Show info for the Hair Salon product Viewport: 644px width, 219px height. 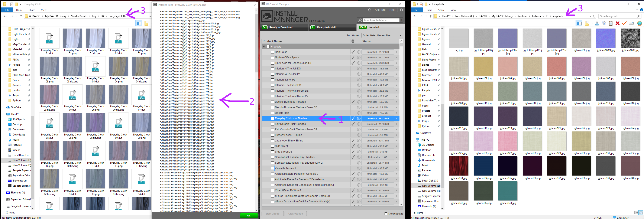pos(359,52)
